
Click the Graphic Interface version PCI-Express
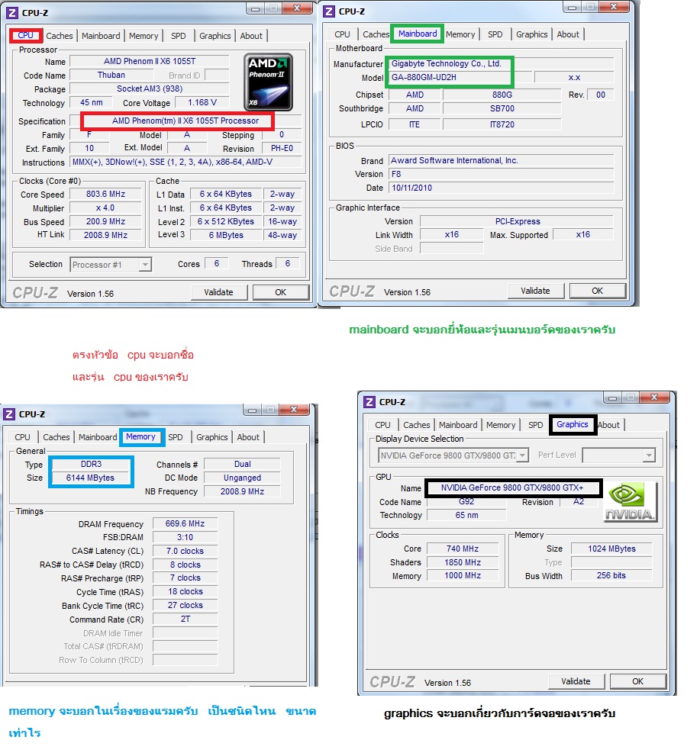(517, 221)
